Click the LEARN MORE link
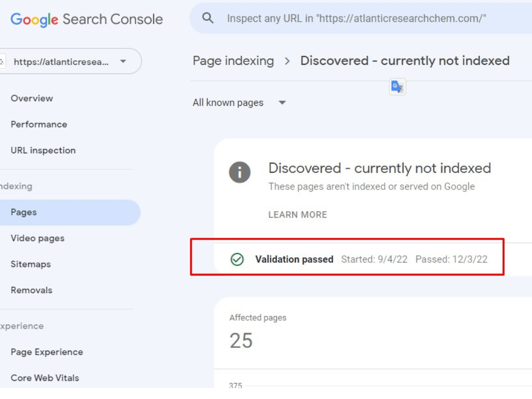This screenshot has height=399, width=532. tap(297, 215)
